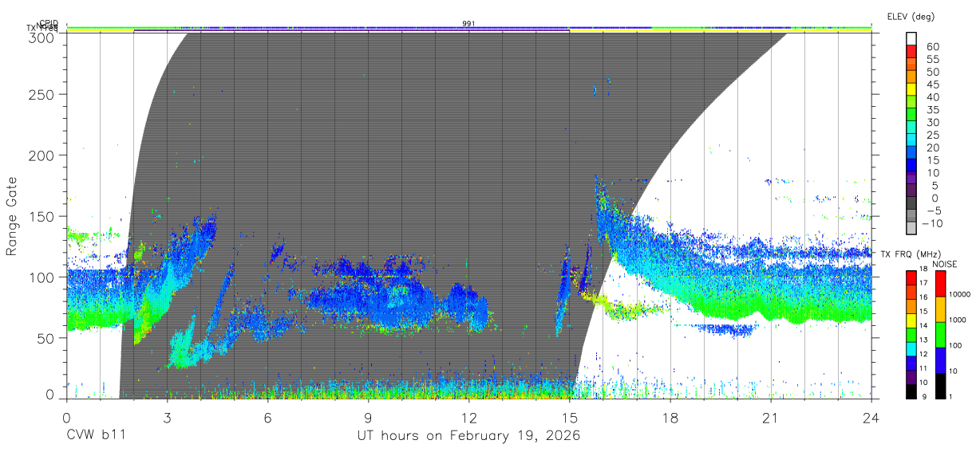The image size is (980, 452).
Task: Click the '100' label on NOISE scale
Action: tap(957, 347)
